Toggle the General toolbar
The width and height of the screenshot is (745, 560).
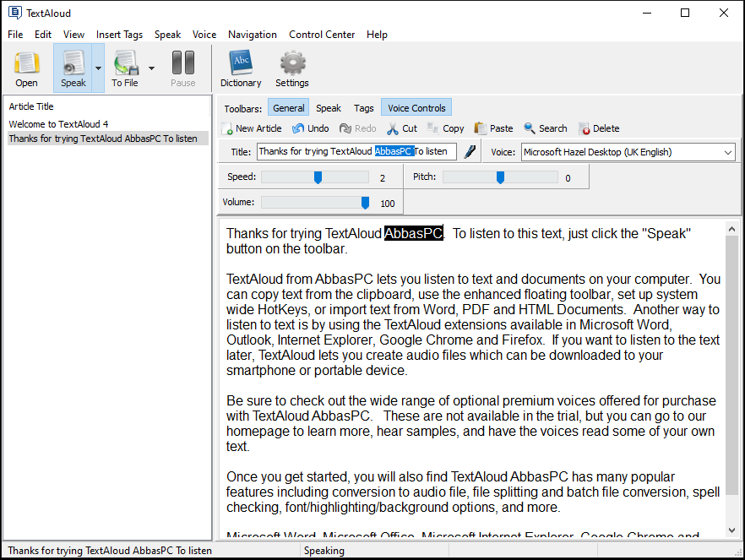pos(288,108)
